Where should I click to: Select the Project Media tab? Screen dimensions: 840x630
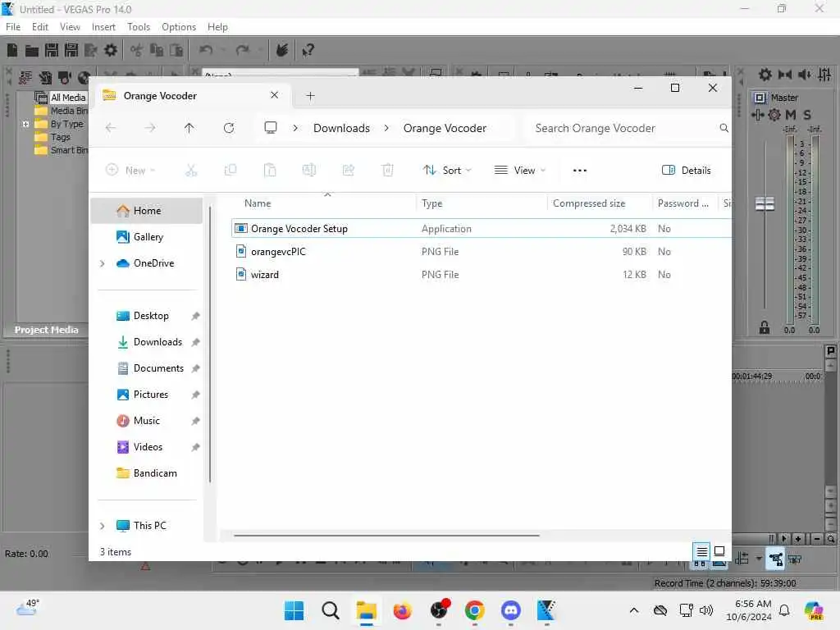click(46, 330)
